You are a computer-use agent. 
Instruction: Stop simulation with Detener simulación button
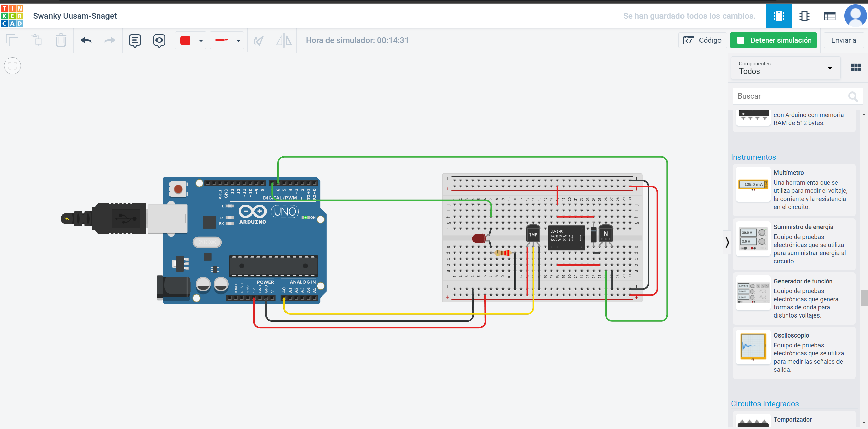(773, 40)
